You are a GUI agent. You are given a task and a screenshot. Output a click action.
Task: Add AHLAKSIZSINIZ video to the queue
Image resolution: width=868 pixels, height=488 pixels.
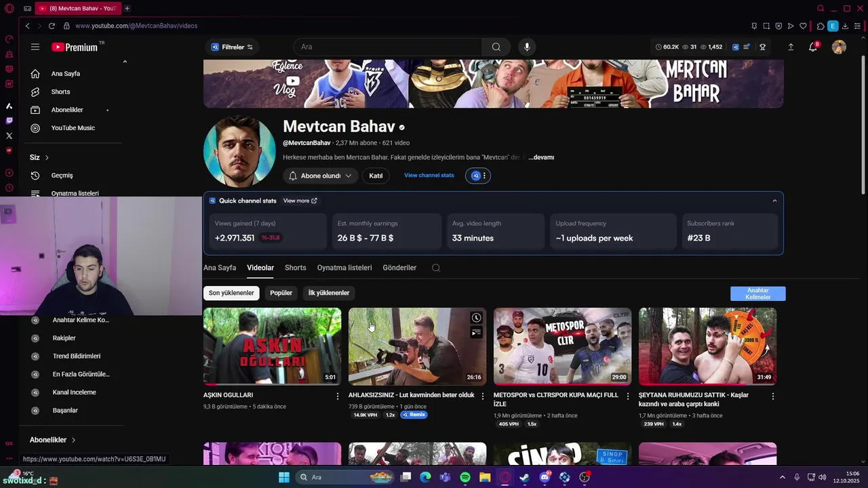(477, 332)
